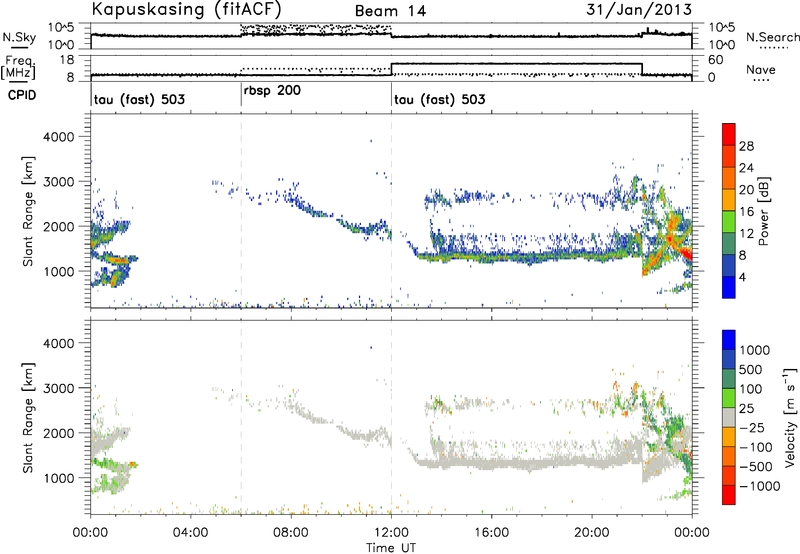Select the "1000" range tick on the power panel
Image resolution: width=800 pixels, height=554 pixels.
point(59,271)
